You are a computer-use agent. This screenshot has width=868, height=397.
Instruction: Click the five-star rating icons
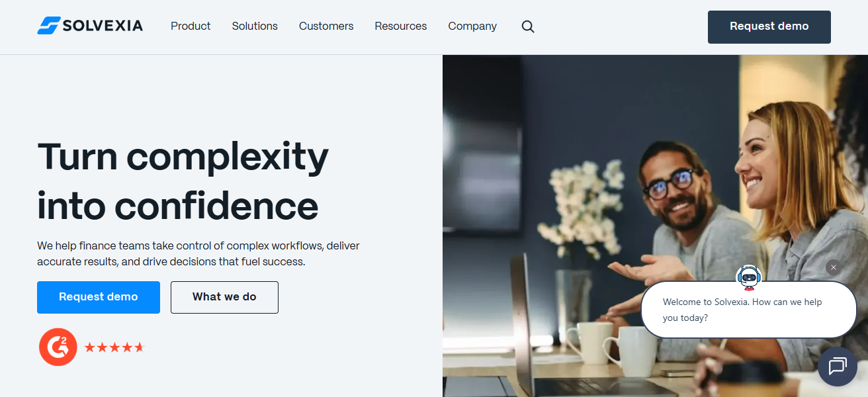pyautogui.click(x=114, y=347)
